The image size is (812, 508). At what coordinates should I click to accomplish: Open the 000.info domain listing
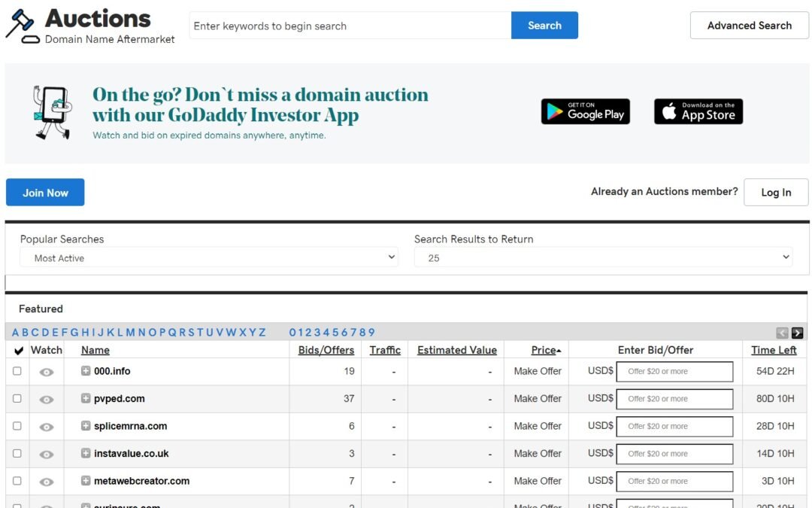pyautogui.click(x=112, y=371)
